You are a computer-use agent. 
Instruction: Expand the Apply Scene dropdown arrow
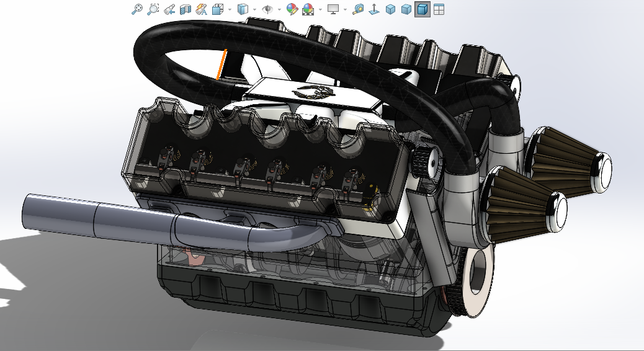point(320,9)
